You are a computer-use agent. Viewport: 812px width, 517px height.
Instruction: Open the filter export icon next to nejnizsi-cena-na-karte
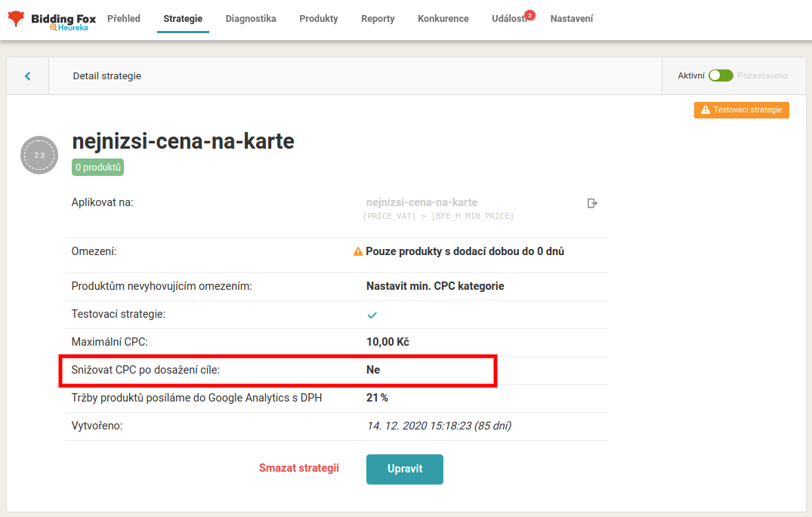coord(592,203)
